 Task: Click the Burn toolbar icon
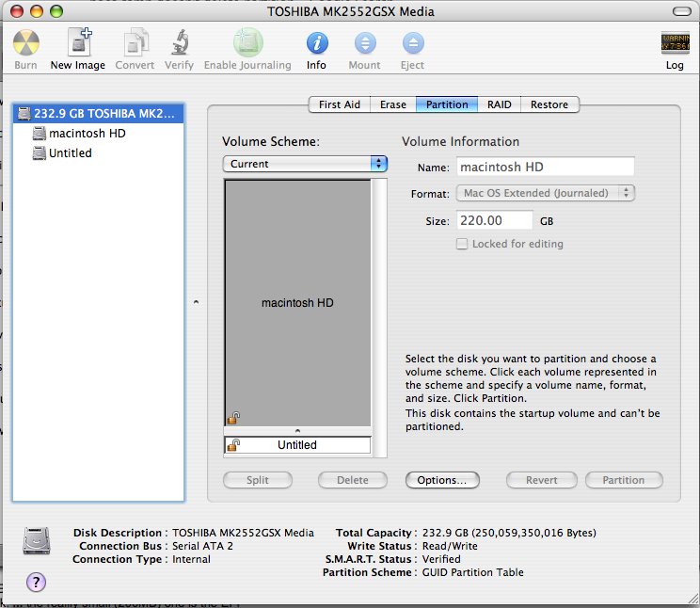tap(26, 43)
